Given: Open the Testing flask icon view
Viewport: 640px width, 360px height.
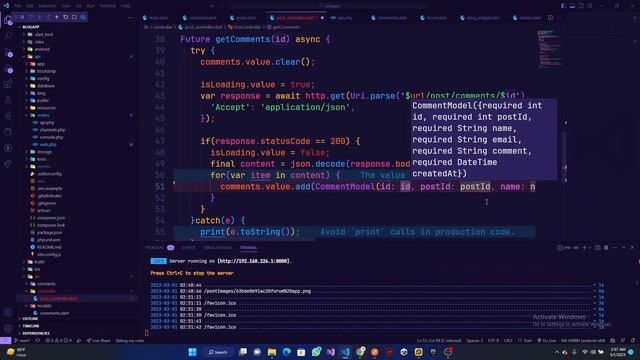Looking at the screenshot, I should tap(8, 100).
